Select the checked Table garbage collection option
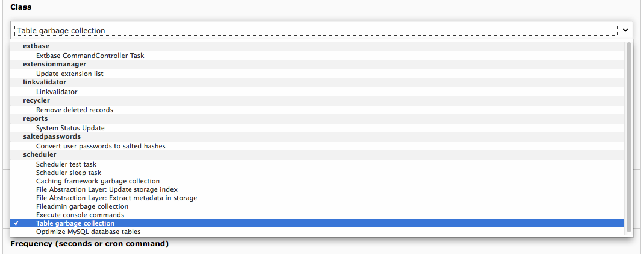This screenshot has width=644, height=254. (75, 223)
